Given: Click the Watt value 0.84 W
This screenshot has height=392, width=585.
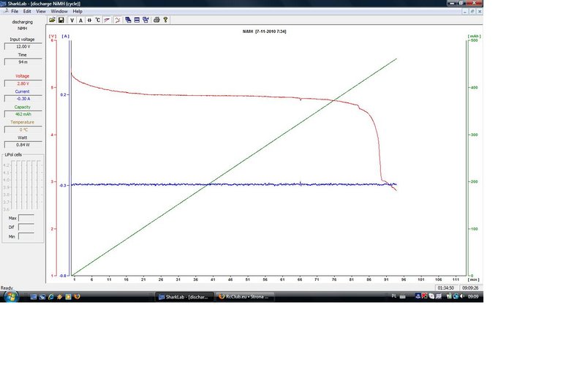Looking at the screenshot, I should 23,145.
